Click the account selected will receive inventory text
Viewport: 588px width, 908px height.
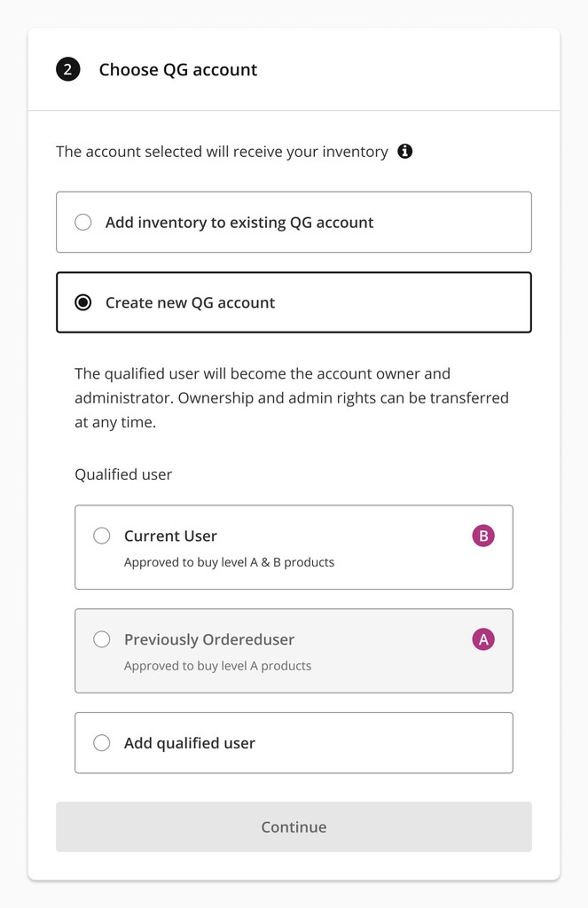222,152
